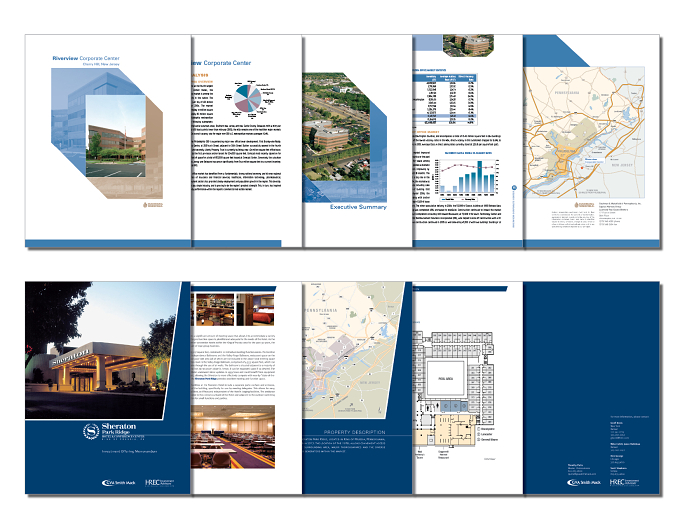Viewport: 680px width, 525px height.
Task: Open the hotel bar interior photo
Action: pyautogui.click(x=215, y=310)
